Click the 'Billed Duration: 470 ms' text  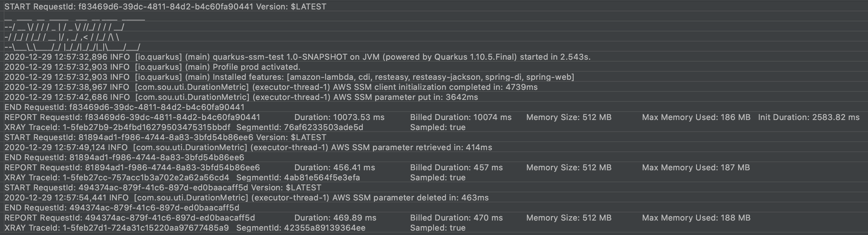[x=456, y=218]
